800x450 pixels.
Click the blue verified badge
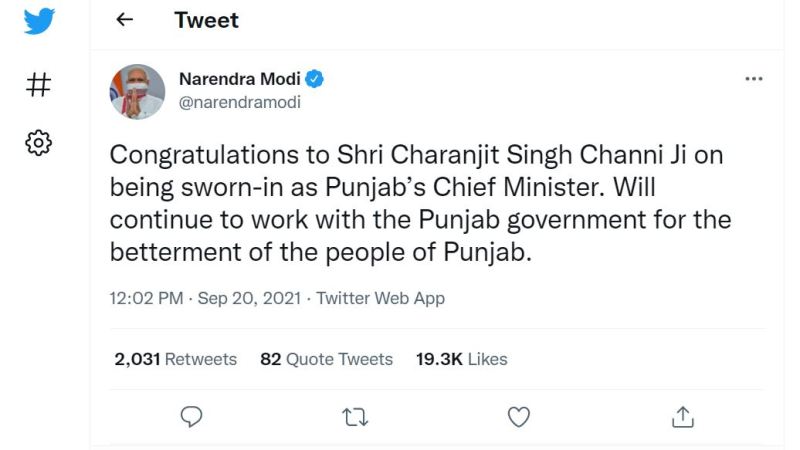click(x=314, y=79)
